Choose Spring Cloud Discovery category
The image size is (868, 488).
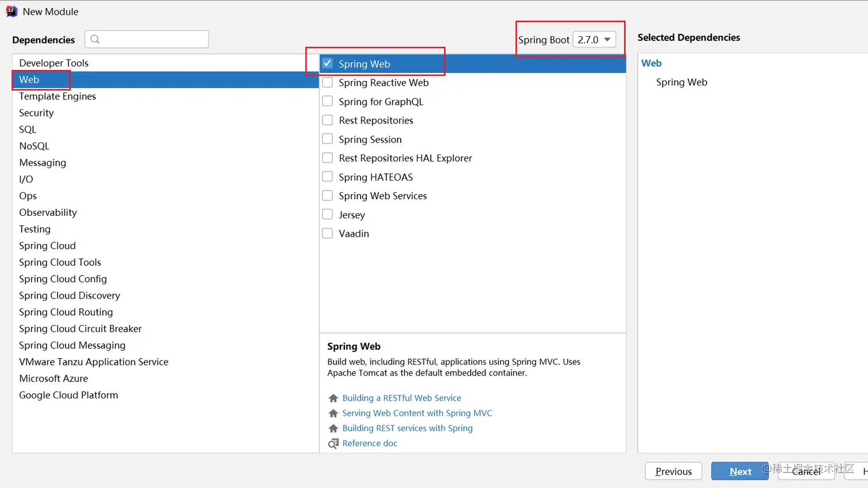tap(165, 296)
